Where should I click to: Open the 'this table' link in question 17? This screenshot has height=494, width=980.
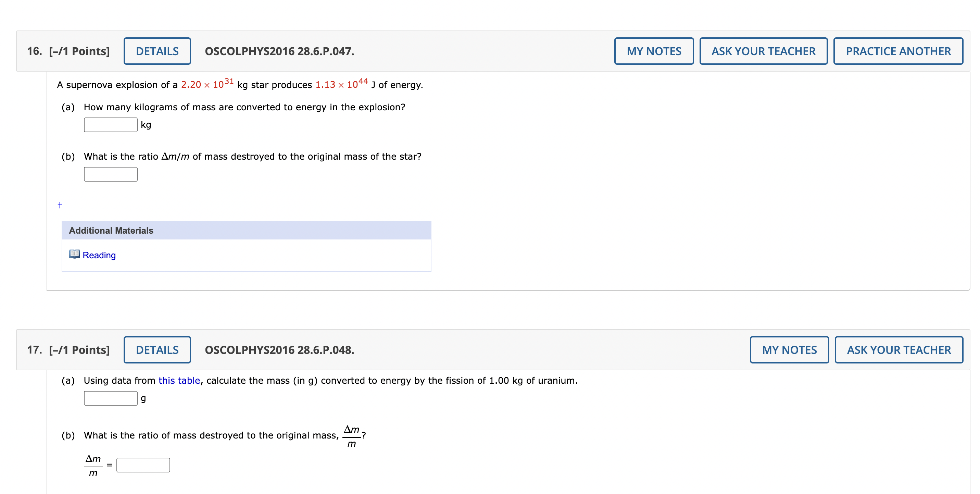tap(179, 380)
